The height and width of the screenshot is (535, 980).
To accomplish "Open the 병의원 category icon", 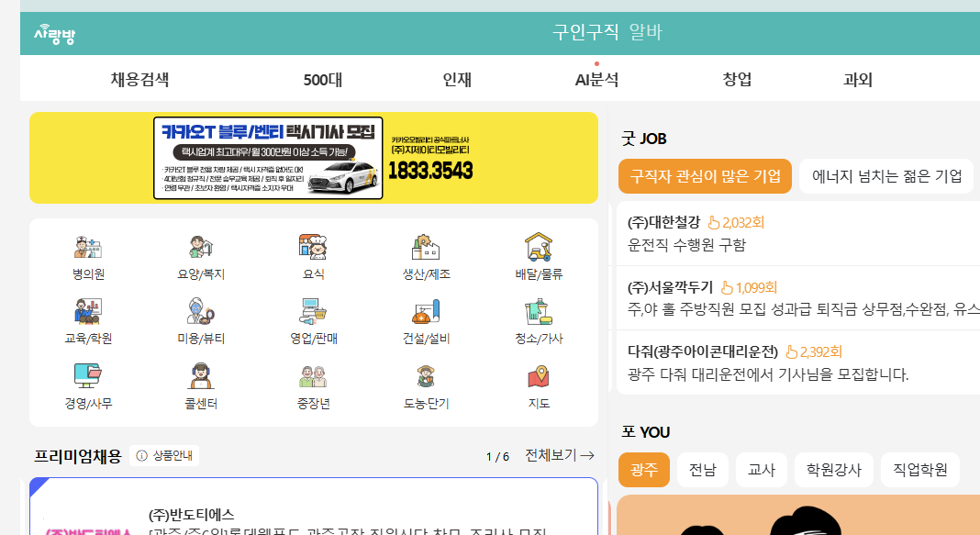I will pos(88,247).
